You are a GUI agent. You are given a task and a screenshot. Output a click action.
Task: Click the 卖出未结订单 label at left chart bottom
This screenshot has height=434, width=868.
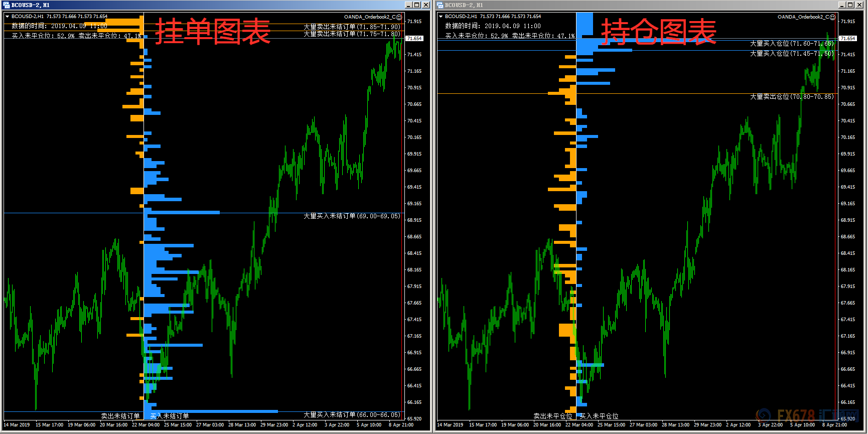120,416
